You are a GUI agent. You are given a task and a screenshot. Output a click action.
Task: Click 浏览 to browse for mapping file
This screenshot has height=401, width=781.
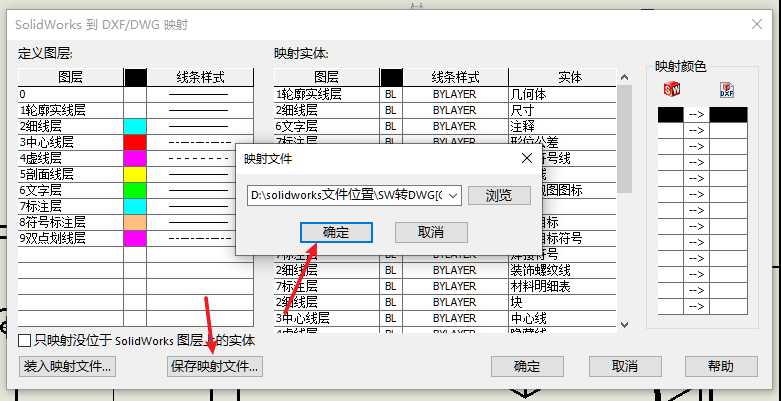499,195
